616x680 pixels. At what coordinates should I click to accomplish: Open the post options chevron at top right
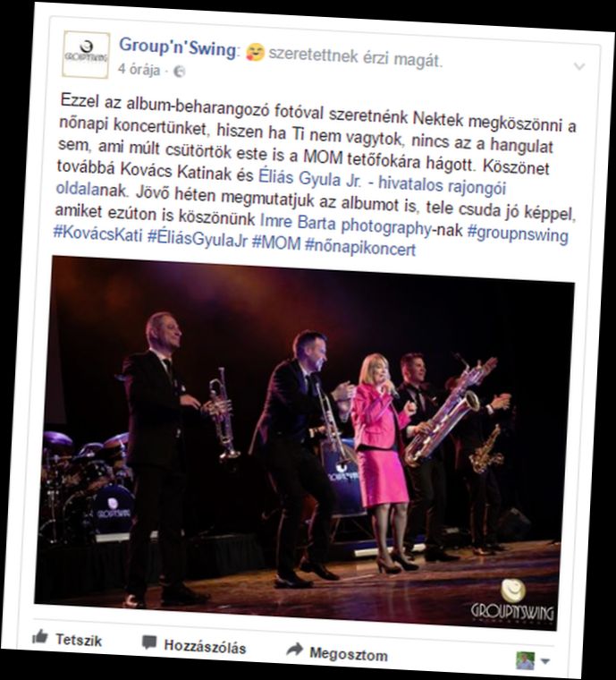click(x=579, y=66)
